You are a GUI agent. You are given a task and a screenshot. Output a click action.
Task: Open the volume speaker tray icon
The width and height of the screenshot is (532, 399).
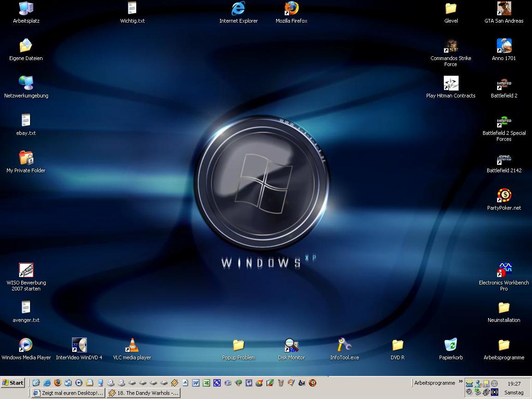pyautogui.click(x=470, y=392)
